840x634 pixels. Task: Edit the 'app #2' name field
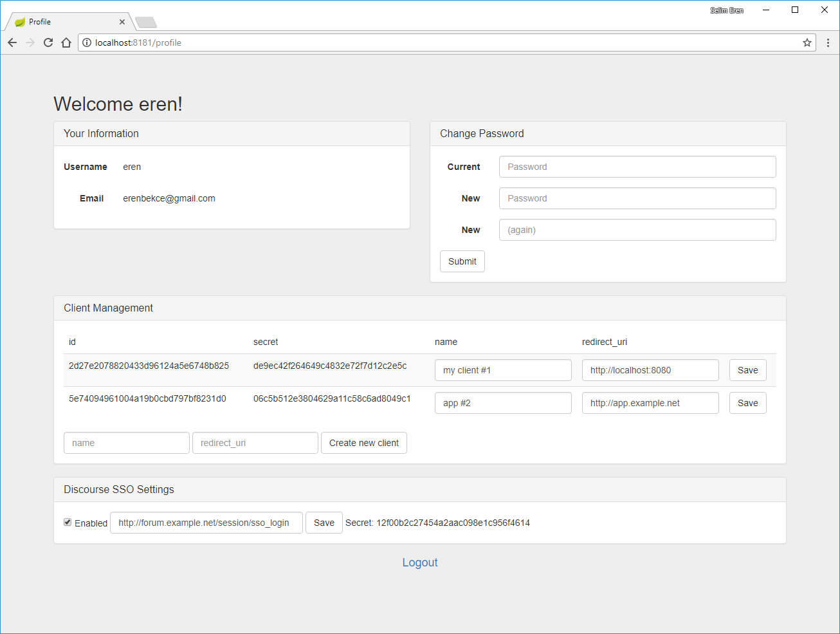pyautogui.click(x=503, y=403)
